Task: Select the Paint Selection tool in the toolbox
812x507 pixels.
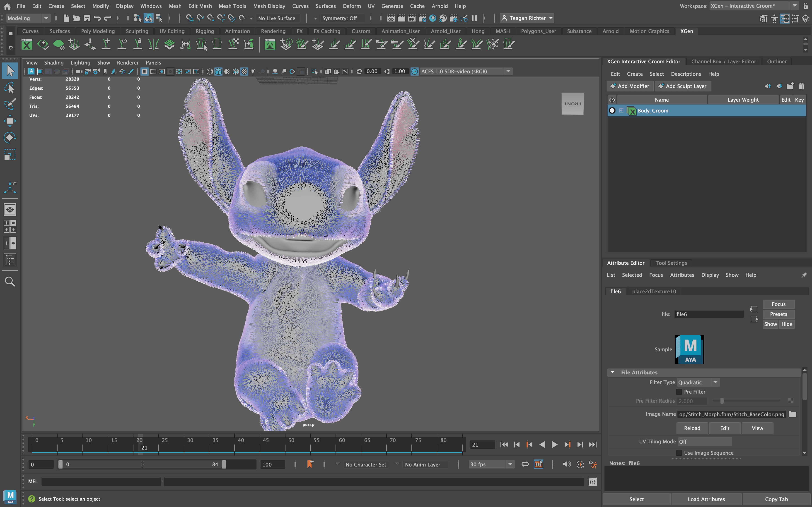Action: click(10, 104)
